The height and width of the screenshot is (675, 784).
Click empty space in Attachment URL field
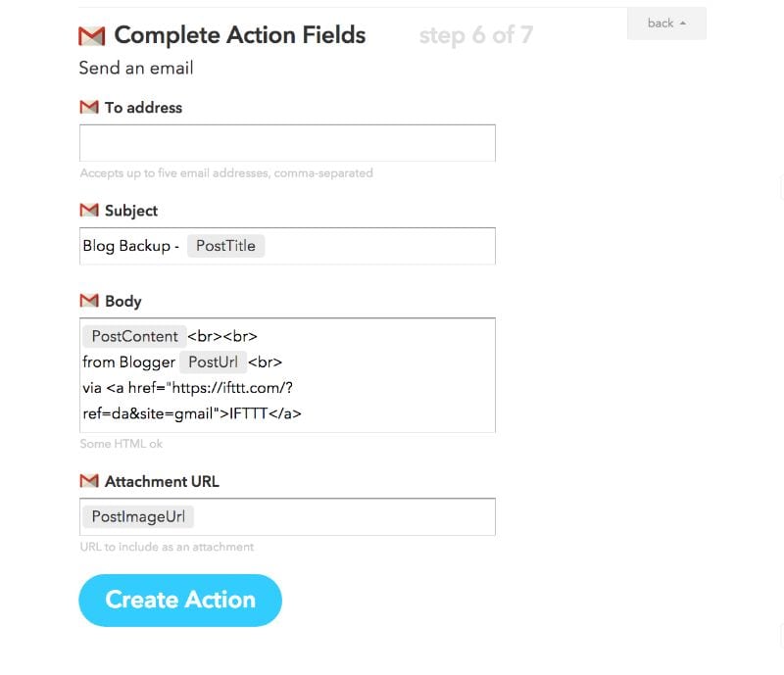343,516
